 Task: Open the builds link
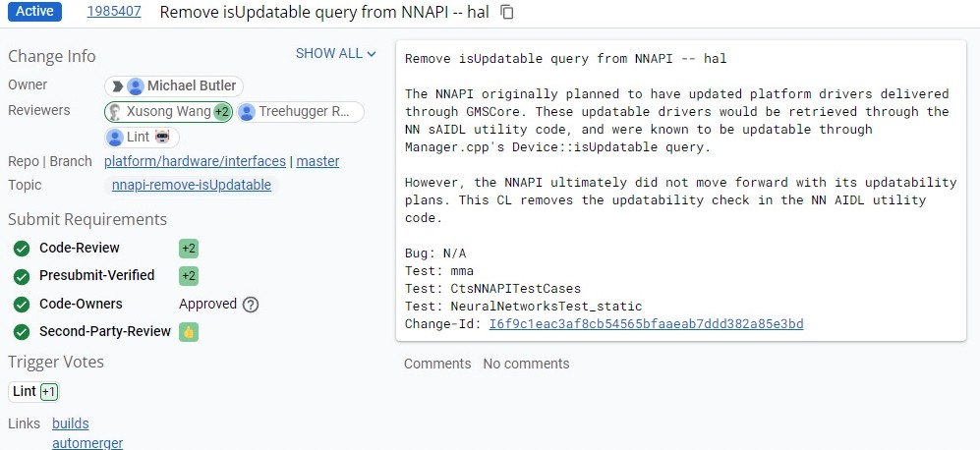[x=70, y=423]
